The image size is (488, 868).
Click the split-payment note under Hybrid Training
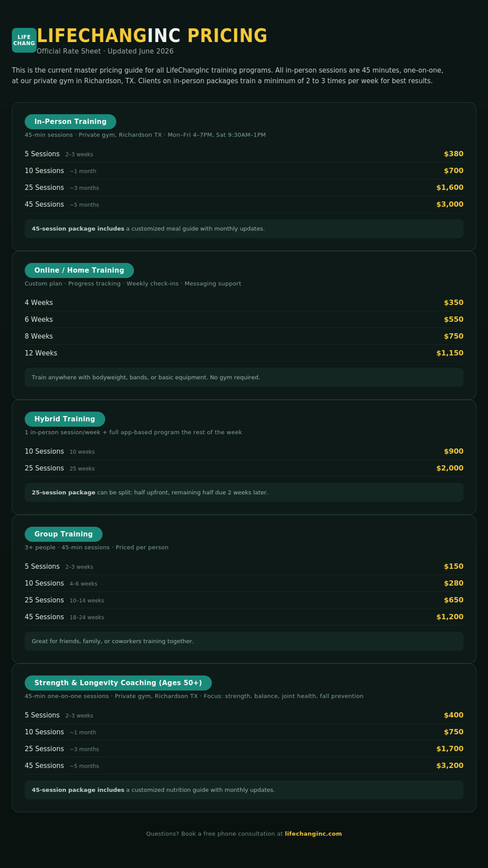(244, 493)
